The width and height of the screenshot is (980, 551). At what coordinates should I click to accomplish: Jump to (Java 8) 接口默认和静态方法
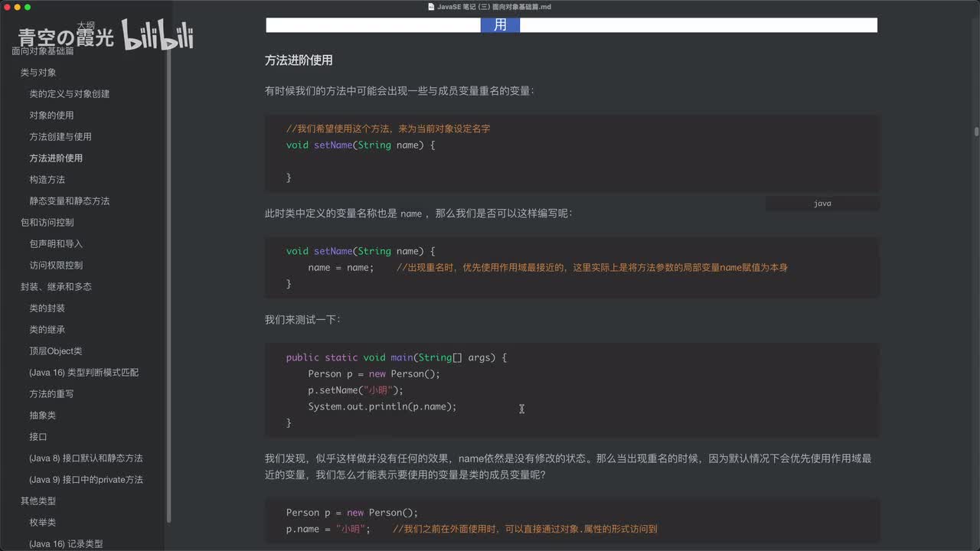tap(86, 458)
